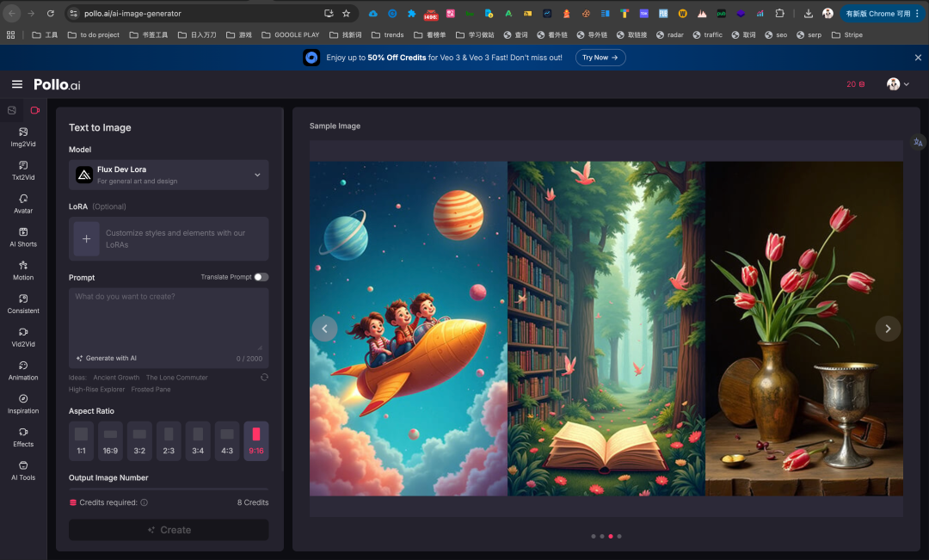The image size is (929, 560).
Task: Jump to the second carousel dot
Action: tap(602, 536)
